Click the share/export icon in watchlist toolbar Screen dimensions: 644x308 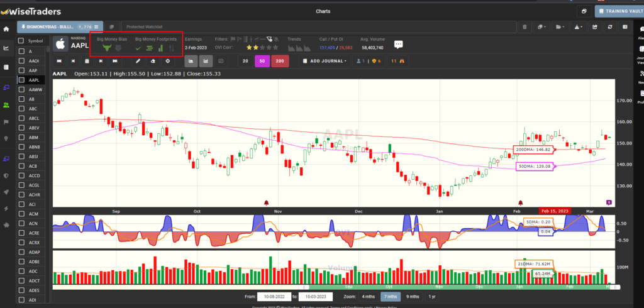(x=595, y=27)
